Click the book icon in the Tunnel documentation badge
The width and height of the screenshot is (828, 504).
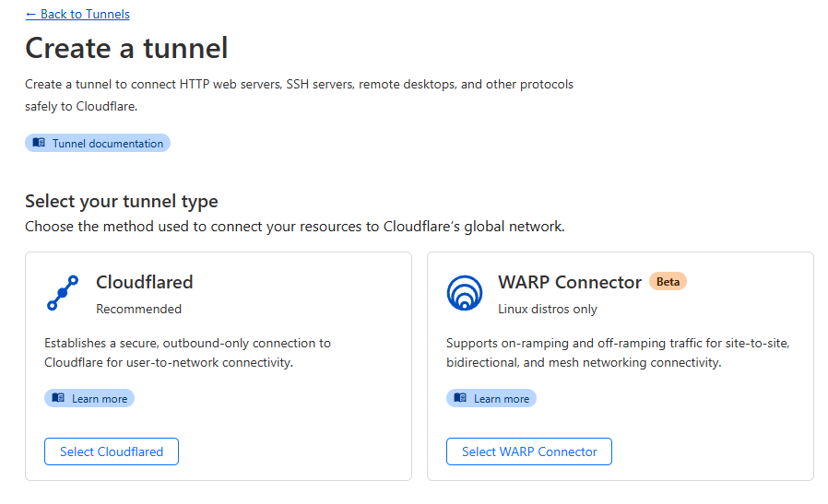click(x=39, y=143)
